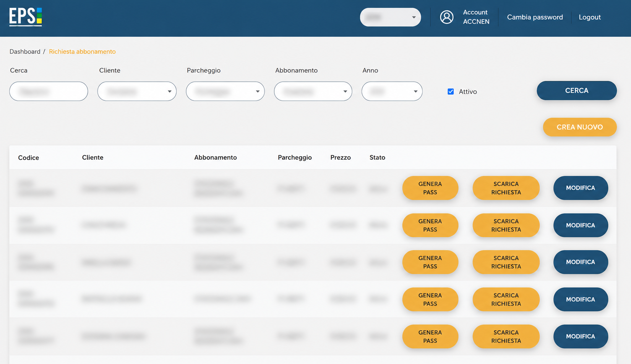Screen dimensions: 631x364
Task: Open the Account ACCNEN profile link
Action: coord(476,17)
